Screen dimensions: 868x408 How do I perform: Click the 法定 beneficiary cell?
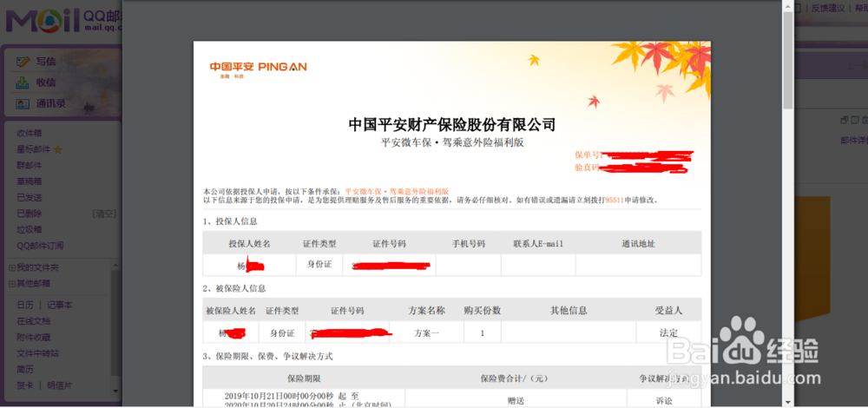coord(668,333)
